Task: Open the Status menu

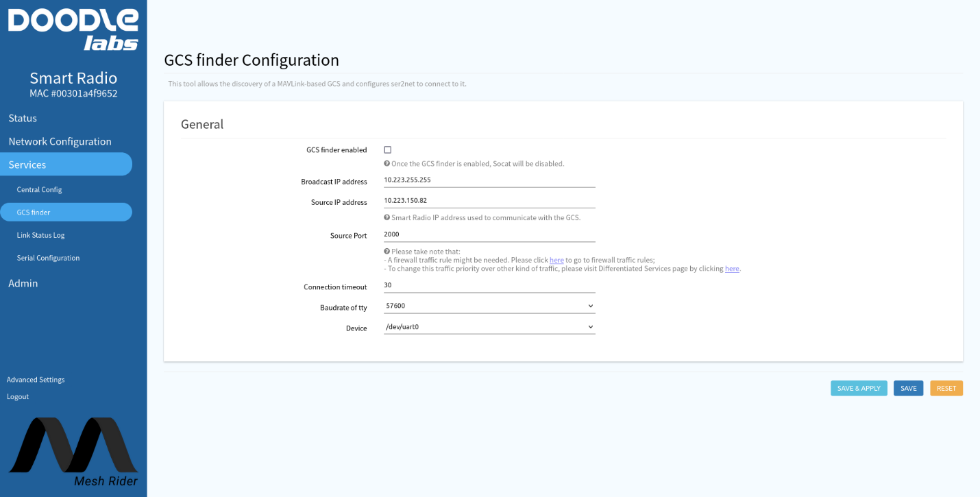Action: [22, 118]
